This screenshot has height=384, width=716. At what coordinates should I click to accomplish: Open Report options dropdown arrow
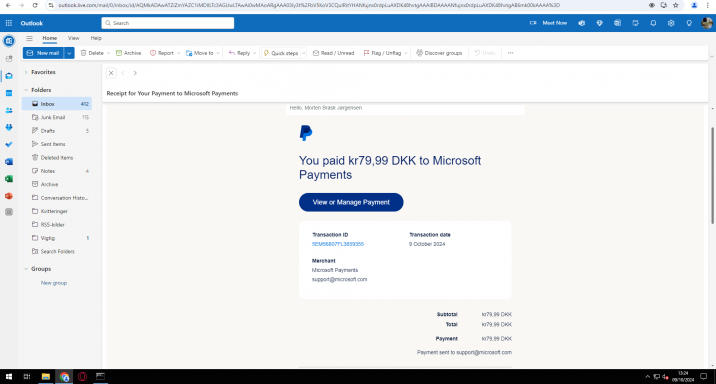pyautogui.click(x=178, y=53)
